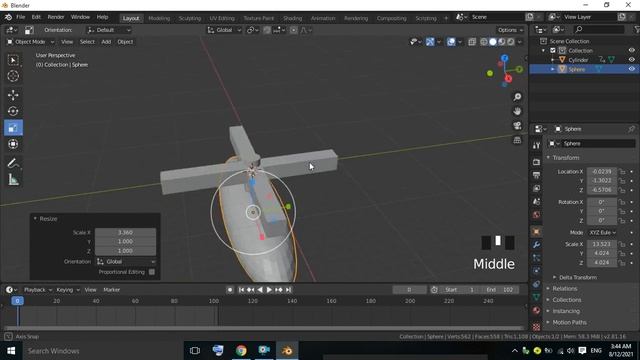Toggle show overlays button
Image resolution: width=640 pixels, height=360 pixels.
pyautogui.click(x=451, y=42)
